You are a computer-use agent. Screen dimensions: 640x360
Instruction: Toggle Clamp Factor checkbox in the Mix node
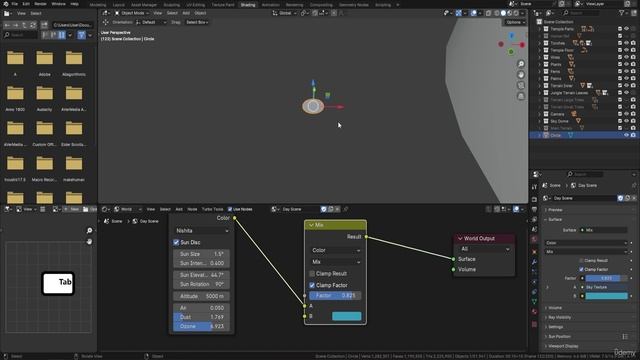point(312,285)
